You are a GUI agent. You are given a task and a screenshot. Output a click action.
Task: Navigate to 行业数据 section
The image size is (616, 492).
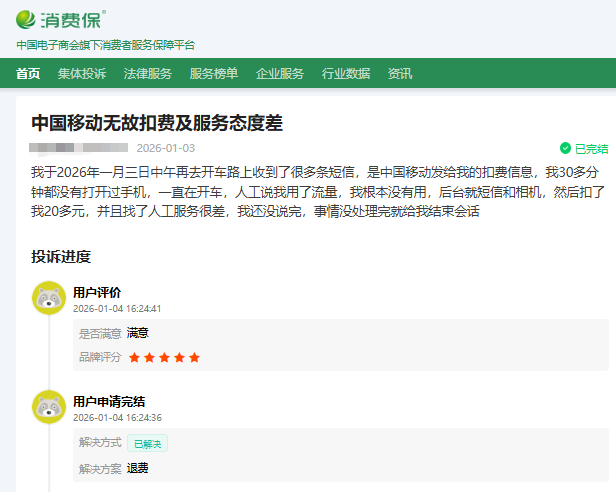345,73
